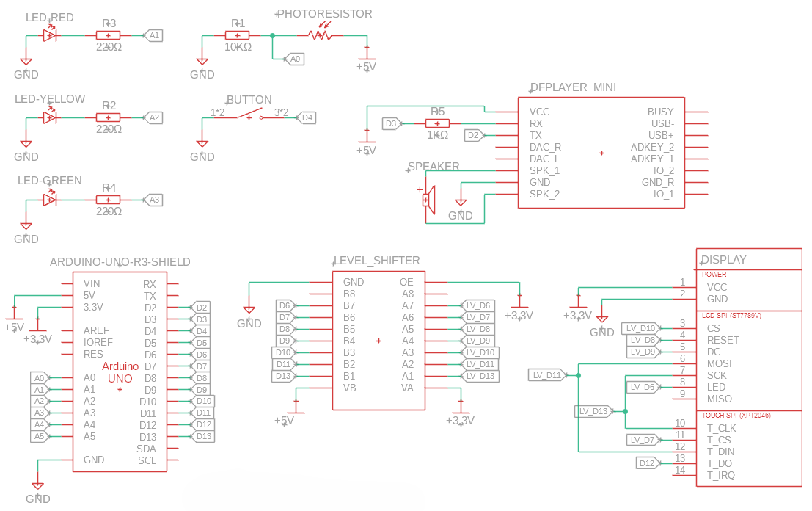Click the DFPLAYER_MINI component name
Screen dimensions: 812x511
click(x=573, y=87)
